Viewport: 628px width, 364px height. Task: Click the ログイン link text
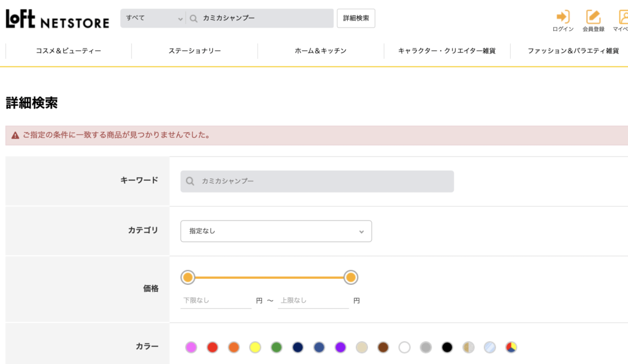coord(563,29)
